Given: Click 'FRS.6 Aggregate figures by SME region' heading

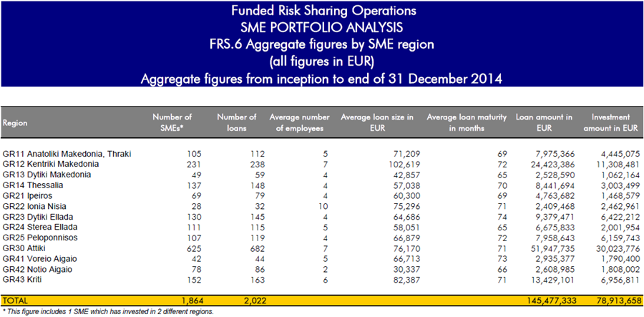Looking at the screenshot, I should tap(321, 45).
